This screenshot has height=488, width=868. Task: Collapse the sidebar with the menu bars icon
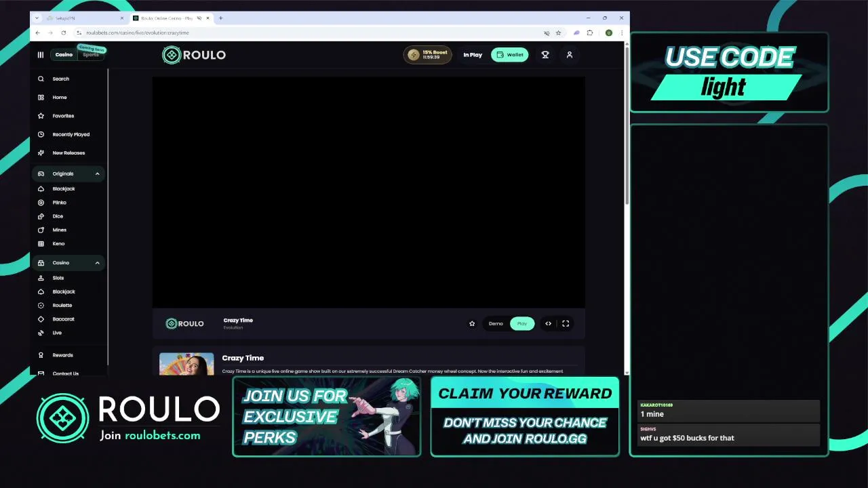click(x=40, y=55)
